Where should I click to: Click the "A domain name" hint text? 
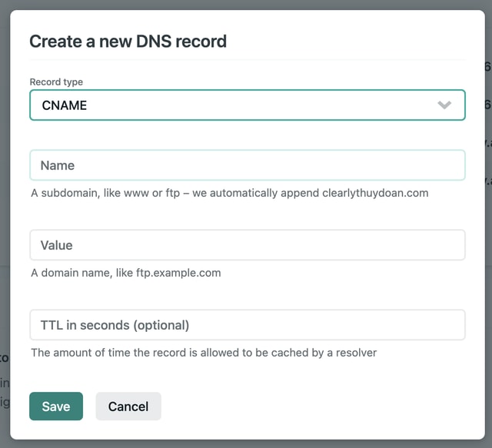click(71, 273)
